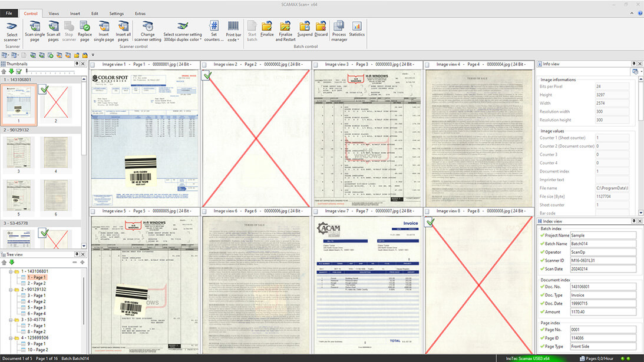
Task: Click the Scan all pages icon
Action: [x=54, y=26]
